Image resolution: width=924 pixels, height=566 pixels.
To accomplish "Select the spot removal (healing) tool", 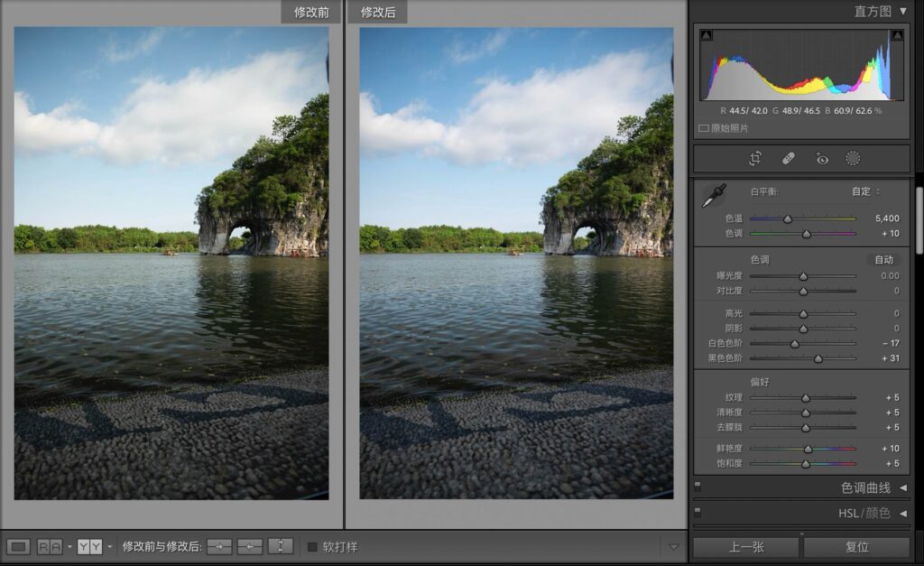I will pyautogui.click(x=788, y=159).
